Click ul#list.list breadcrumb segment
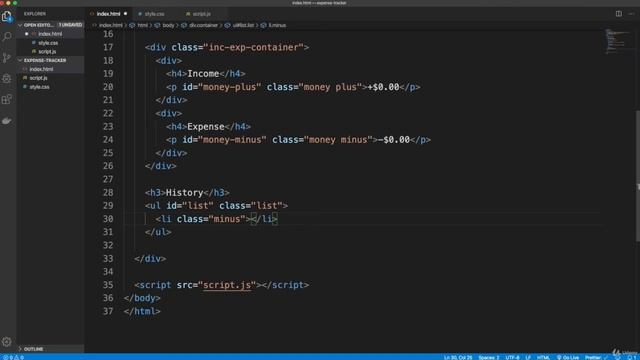 point(243,25)
